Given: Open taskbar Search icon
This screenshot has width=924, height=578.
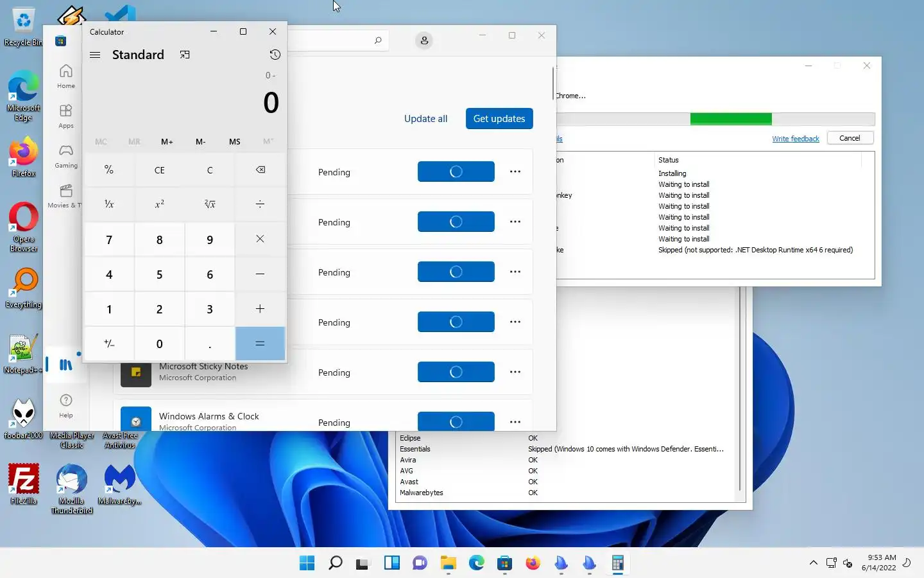Looking at the screenshot, I should click(x=335, y=563).
